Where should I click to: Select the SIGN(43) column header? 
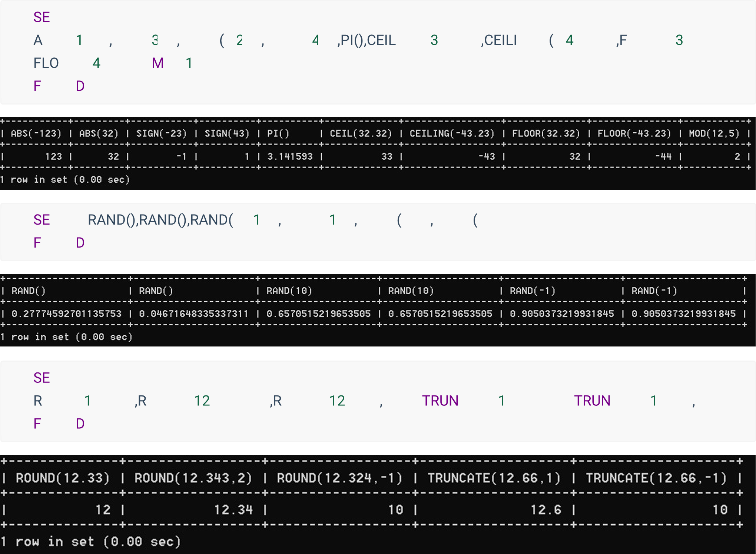227,133
